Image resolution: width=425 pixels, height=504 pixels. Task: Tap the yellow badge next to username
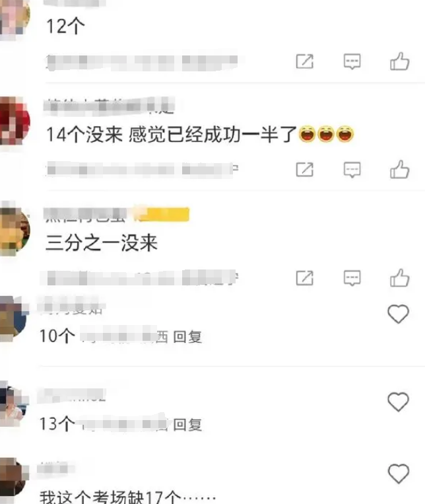[x=162, y=215]
